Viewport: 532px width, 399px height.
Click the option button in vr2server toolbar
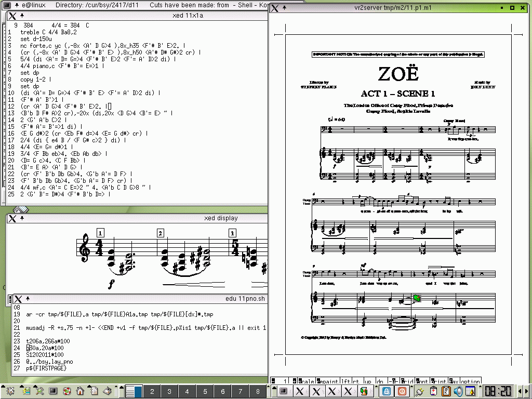click(470, 381)
